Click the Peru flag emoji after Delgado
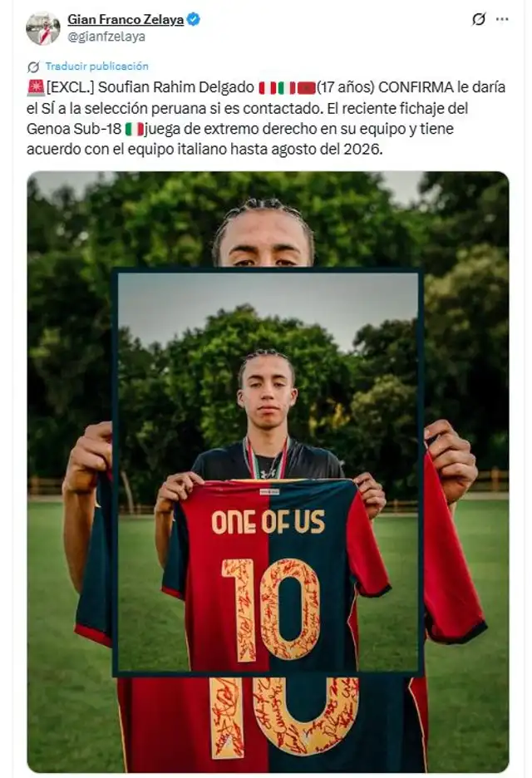 click(x=267, y=88)
